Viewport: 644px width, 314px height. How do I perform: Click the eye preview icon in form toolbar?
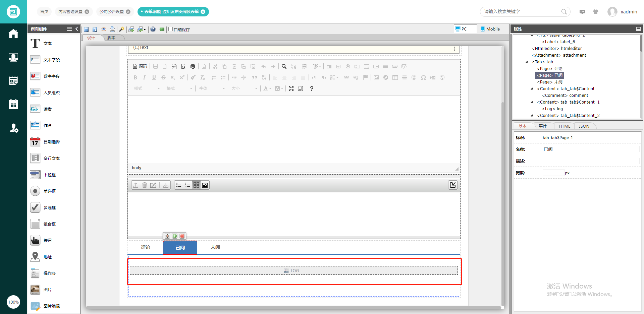click(104, 29)
